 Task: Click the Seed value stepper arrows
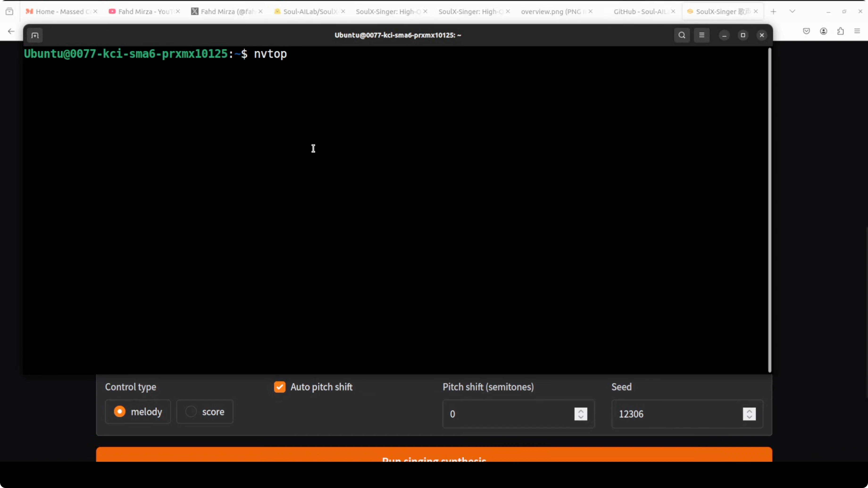749,414
